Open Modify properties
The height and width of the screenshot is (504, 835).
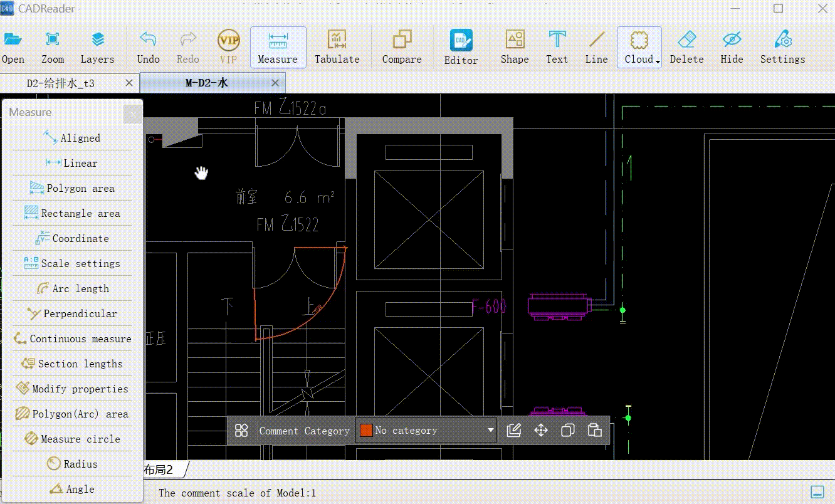pos(72,389)
